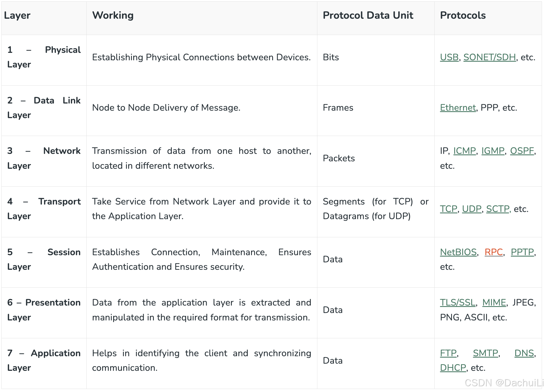Screen dimensions: 545x392
Task: Open the DHCP protocol link
Action: point(453,368)
